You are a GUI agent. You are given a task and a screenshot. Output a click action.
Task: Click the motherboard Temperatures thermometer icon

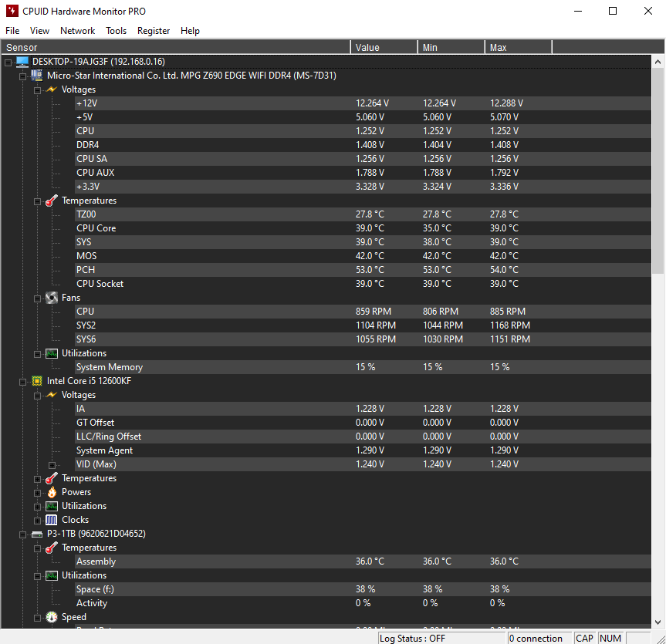52,201
